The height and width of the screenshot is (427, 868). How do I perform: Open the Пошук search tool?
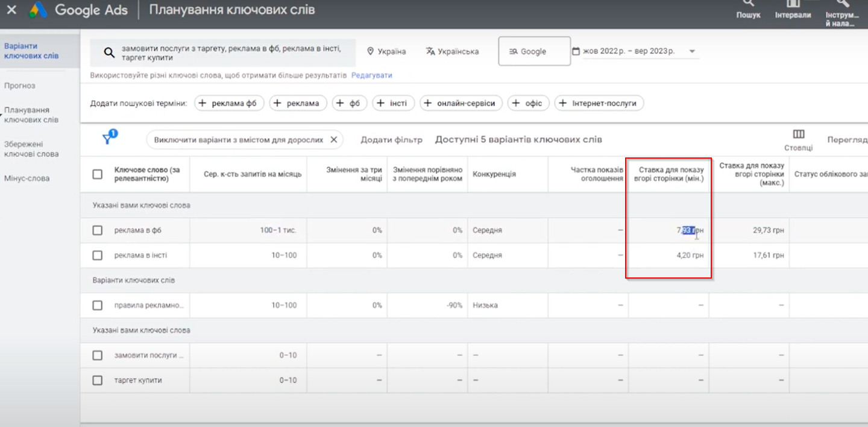(x=748, y=10)
